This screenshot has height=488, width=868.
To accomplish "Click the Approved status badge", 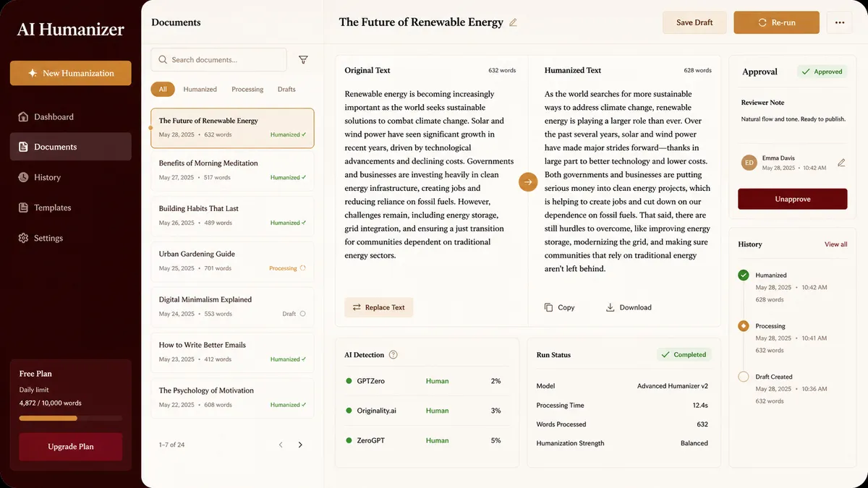I will pos(822,72).
